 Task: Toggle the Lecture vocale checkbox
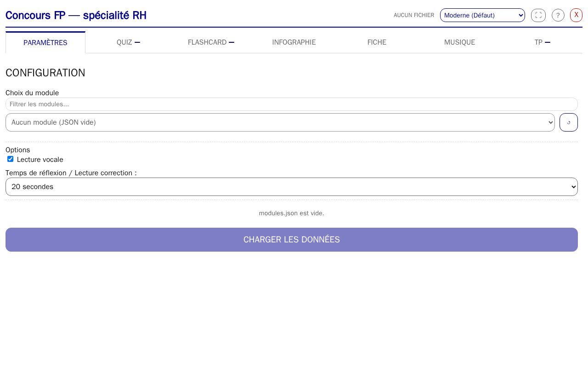click(x=10, y=159)
